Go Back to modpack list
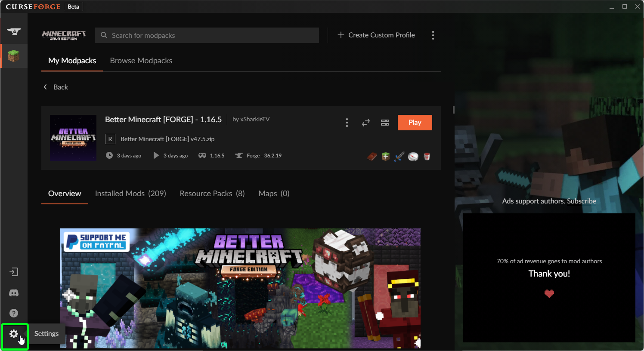Screen dimensions: 644x351 pos(56,87)
